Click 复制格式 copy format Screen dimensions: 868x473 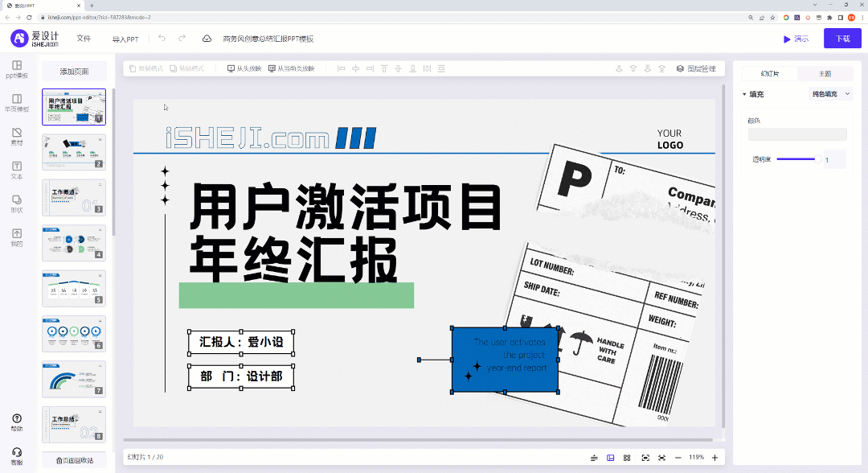pos(146,68)
